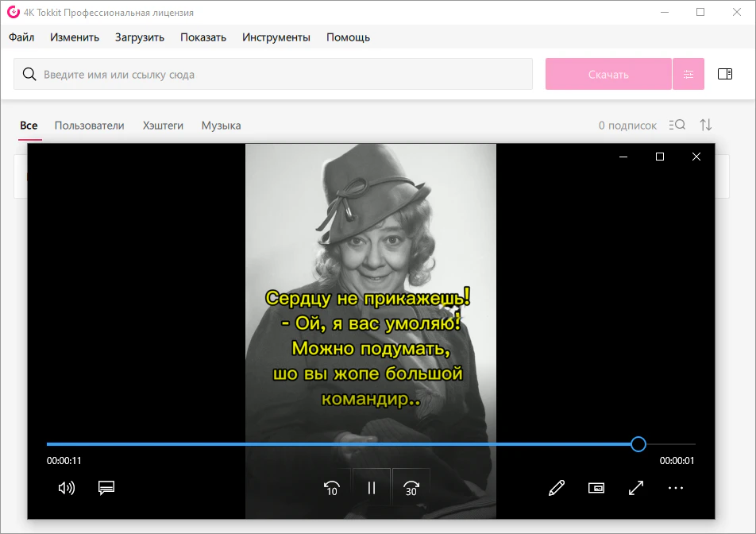Mute the video player volume
This screenshot has width=756, height=534.
(67, 488)
